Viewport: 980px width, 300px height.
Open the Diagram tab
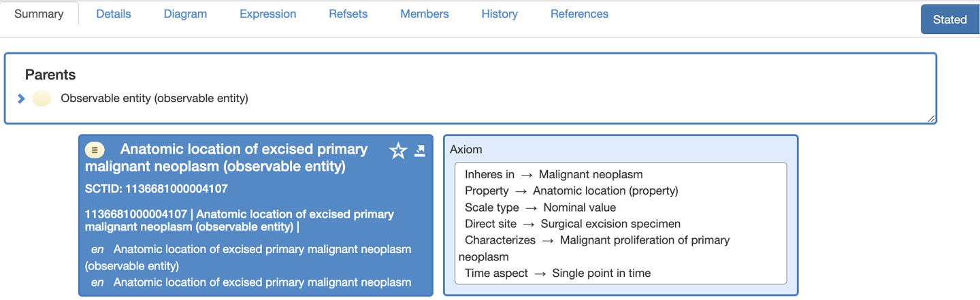(185, 14)
